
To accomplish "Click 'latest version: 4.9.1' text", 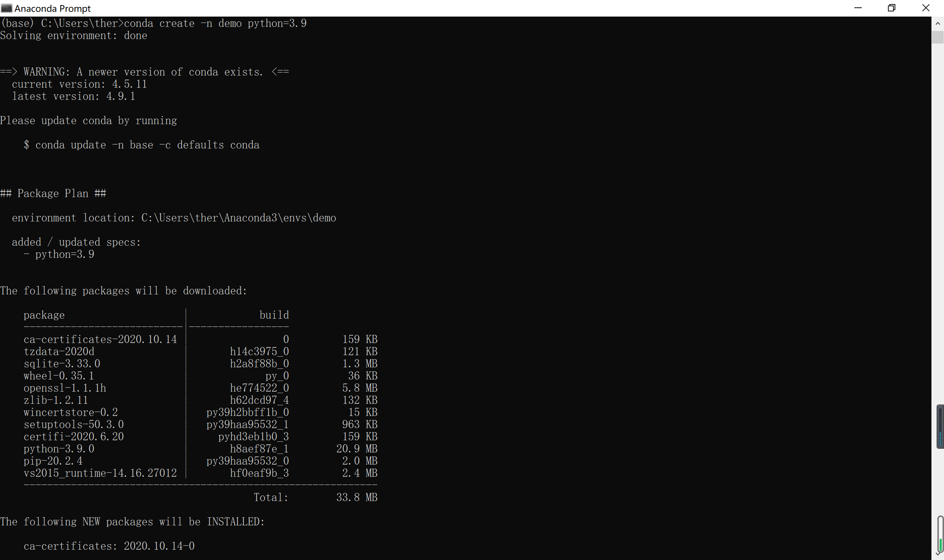I will (74, 96).
